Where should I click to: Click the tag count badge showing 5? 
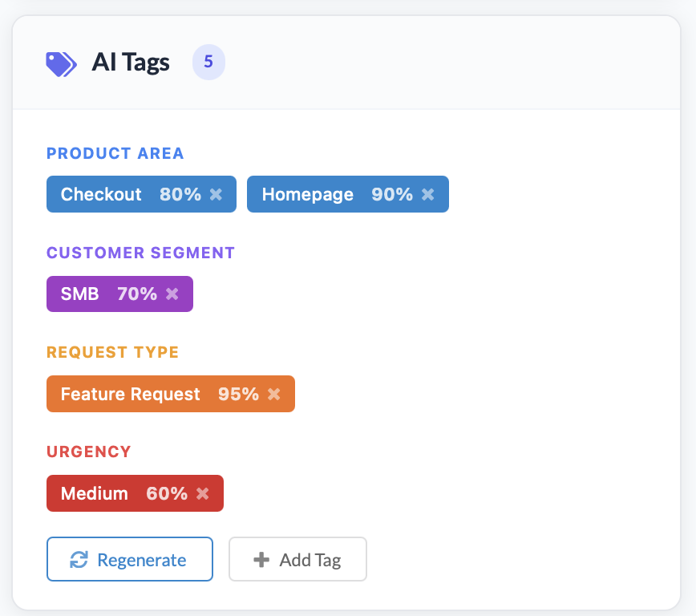pyautogui.click(x=208, y=63)
